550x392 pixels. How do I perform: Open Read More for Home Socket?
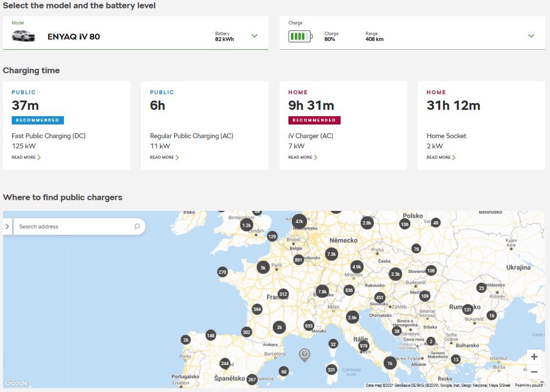point(441,157)
